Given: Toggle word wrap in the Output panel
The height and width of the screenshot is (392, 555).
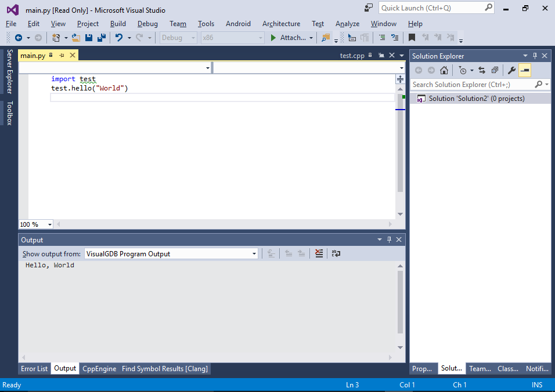Looking at the screenshot, I should point(336,253).
